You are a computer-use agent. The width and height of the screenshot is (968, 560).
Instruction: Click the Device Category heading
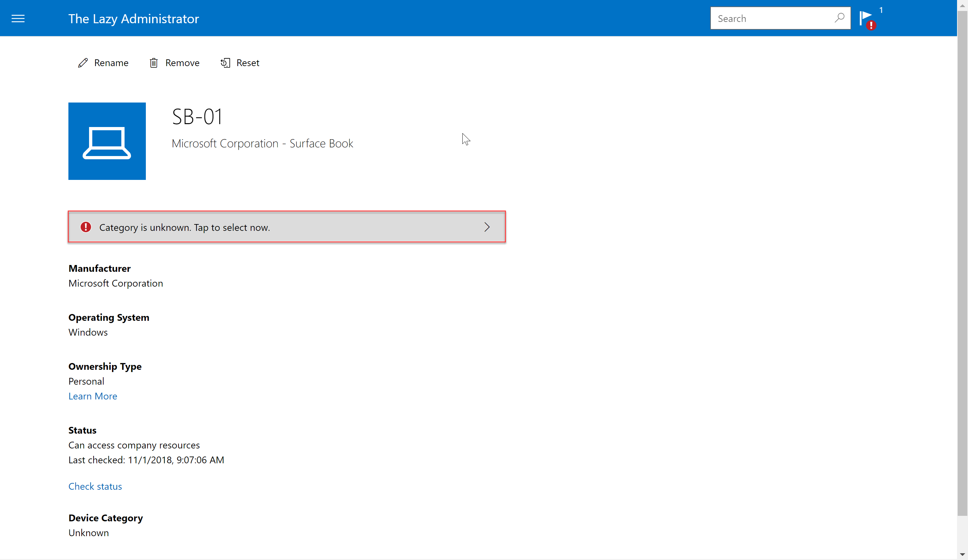coord(106,518)
